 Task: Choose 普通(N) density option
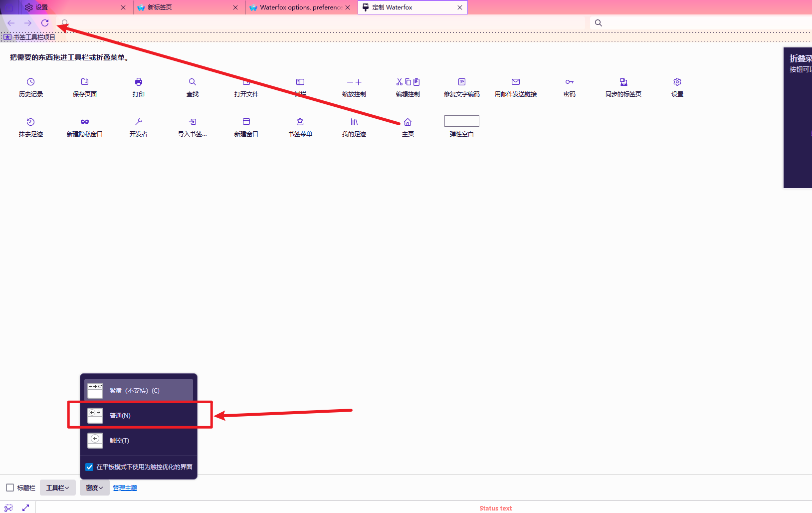tap(139, 415)
